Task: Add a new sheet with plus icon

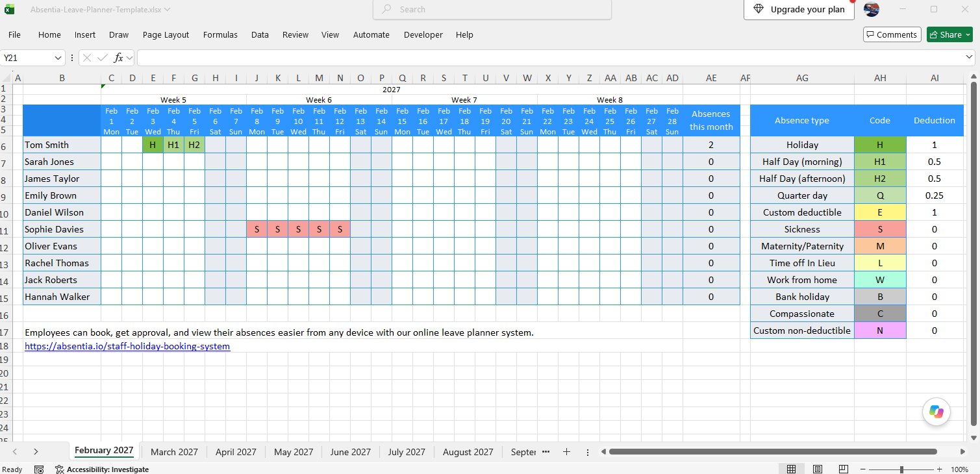Action: 566,451
